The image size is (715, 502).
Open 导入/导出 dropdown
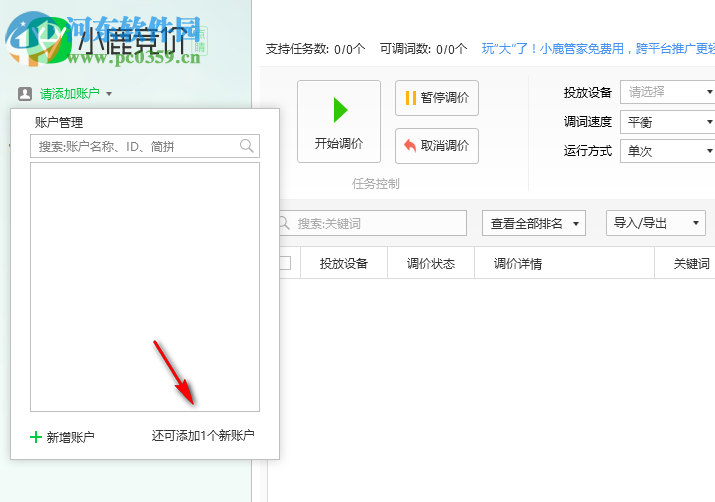point(656,223)
